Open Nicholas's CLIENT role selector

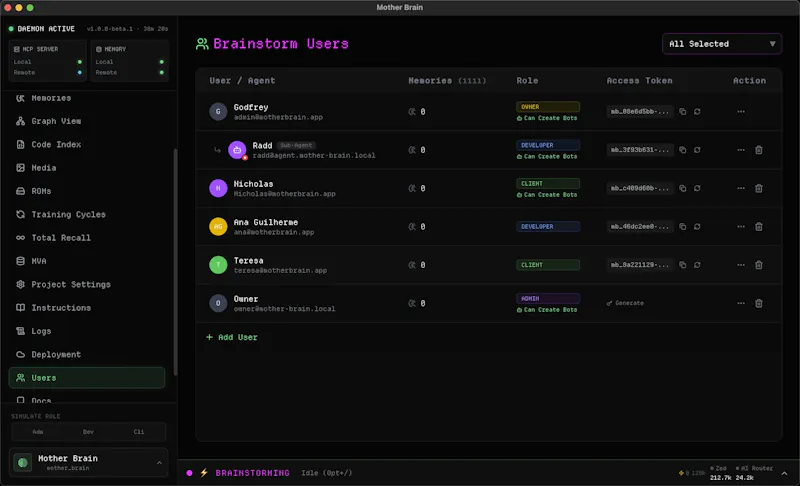[x=547, y=183]
